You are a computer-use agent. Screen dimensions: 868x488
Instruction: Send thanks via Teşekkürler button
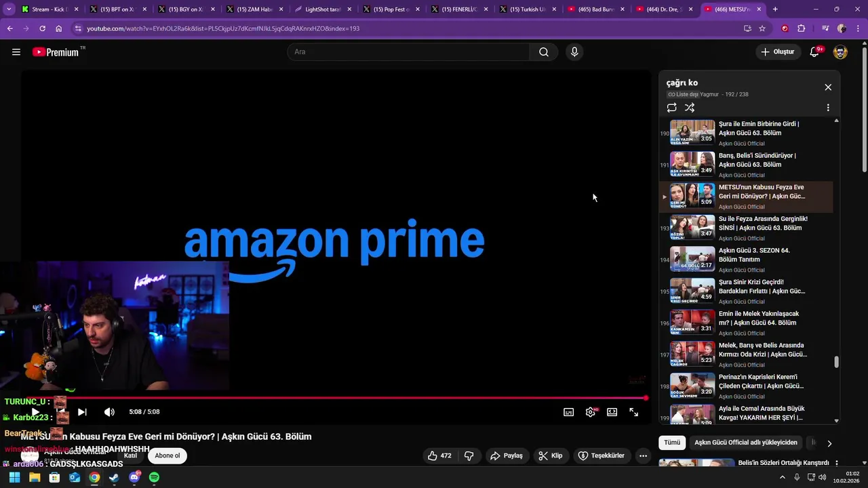(601, 455)
